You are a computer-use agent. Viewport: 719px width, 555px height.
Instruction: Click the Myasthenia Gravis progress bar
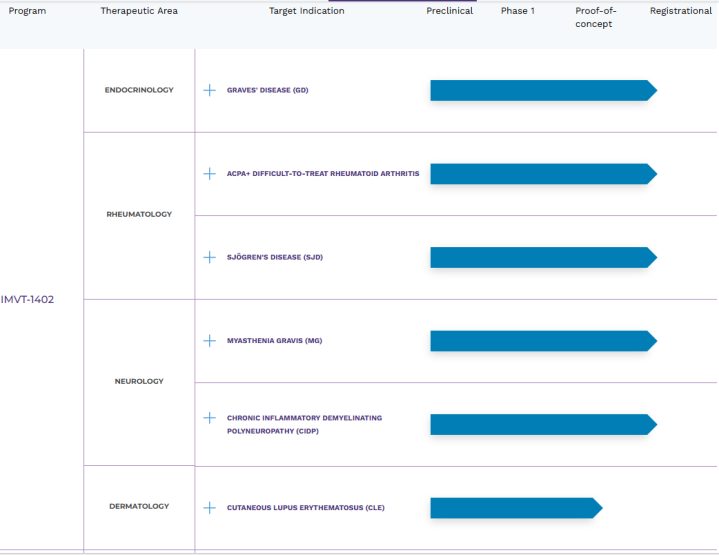[x=544, y=341]
